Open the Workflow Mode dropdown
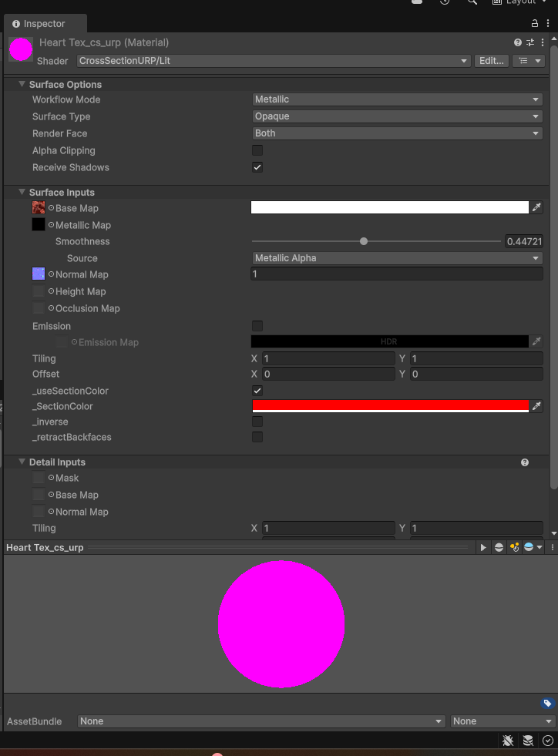558x756 pixels. click(x=397, y=99)
